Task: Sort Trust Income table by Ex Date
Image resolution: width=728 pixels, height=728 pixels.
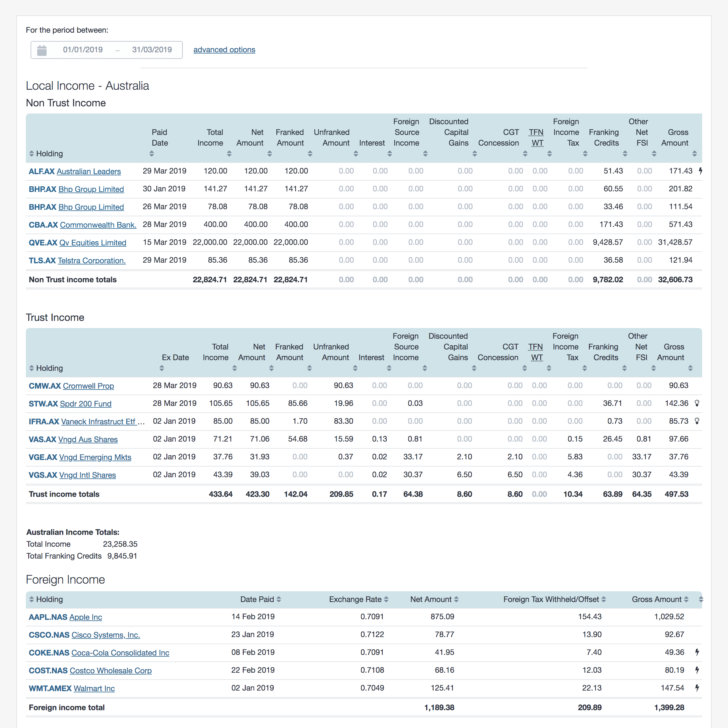Action: [162, 368]
